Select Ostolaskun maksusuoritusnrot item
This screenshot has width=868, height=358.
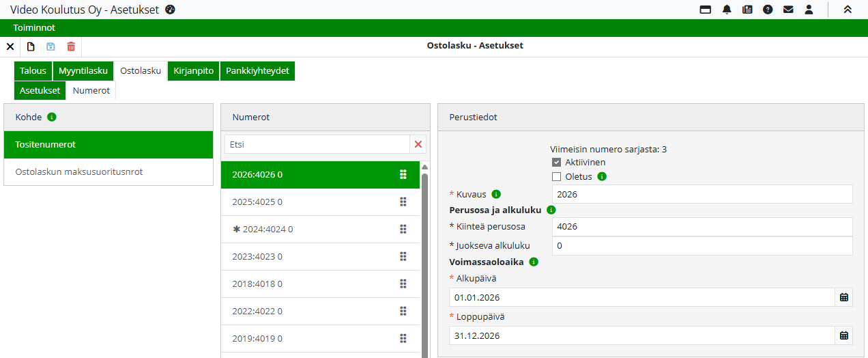pyautogui.click(x=79, y=171)
